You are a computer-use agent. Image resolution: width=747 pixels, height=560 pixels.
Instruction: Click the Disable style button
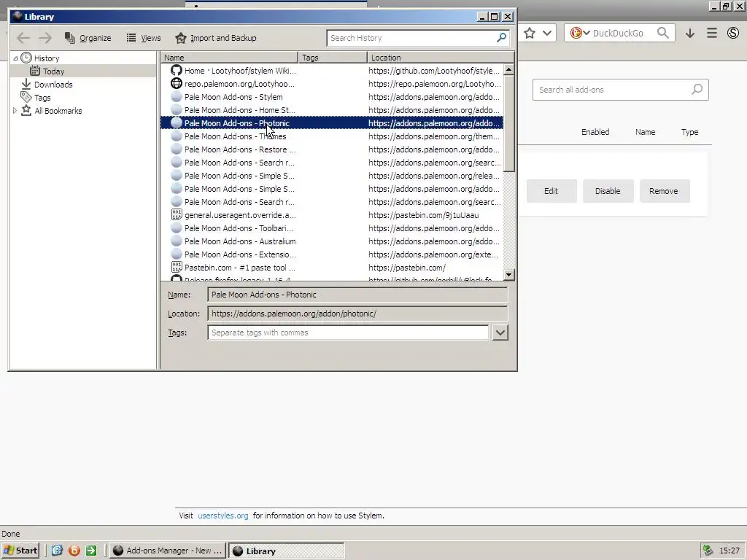(608, 191)
